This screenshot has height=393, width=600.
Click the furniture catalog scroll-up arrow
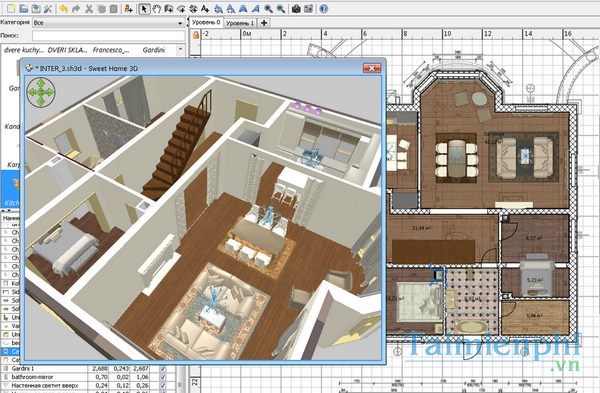(x=180, y=50)
